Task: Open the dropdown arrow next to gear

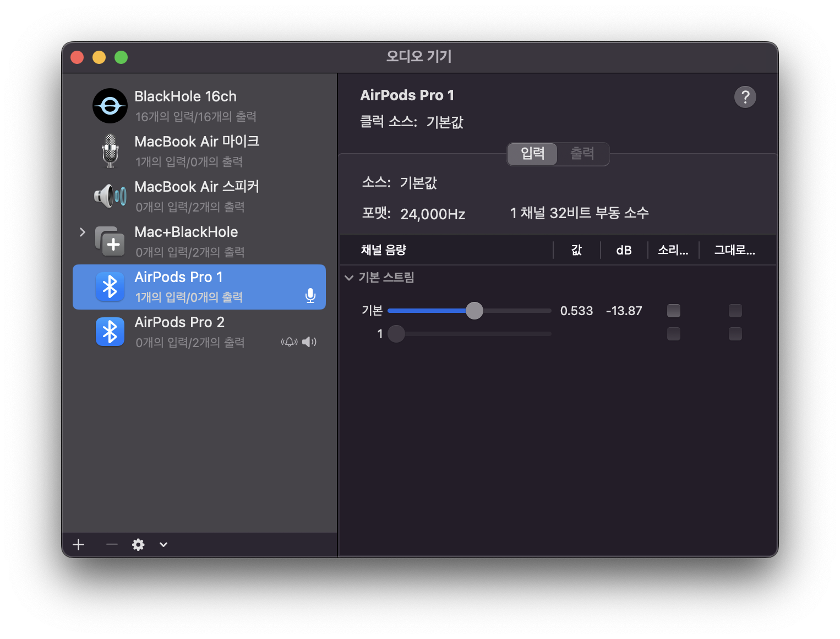Action: (163, 545)
